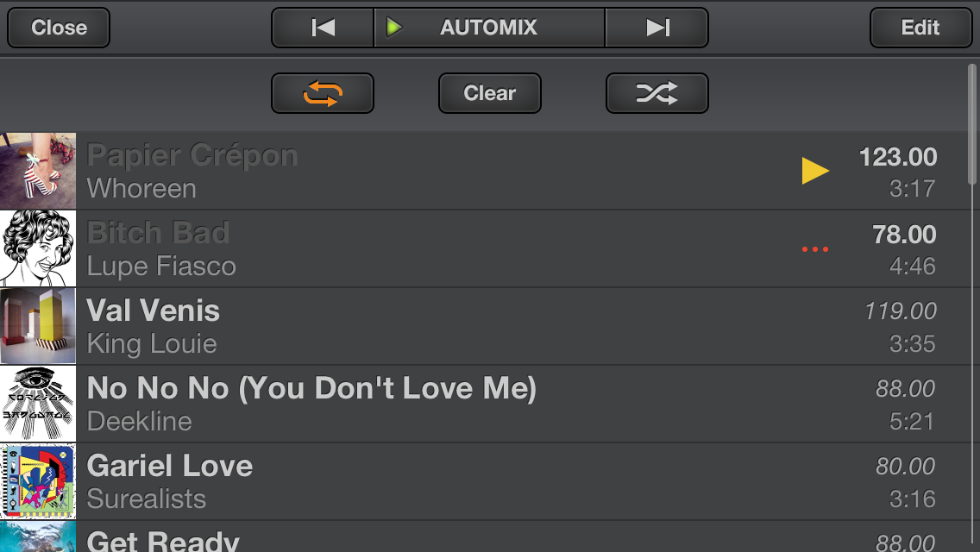Tap the Papier Crépon album artwork
The width and height of the screenshot is (980, 552).
[x=38, y=171]
